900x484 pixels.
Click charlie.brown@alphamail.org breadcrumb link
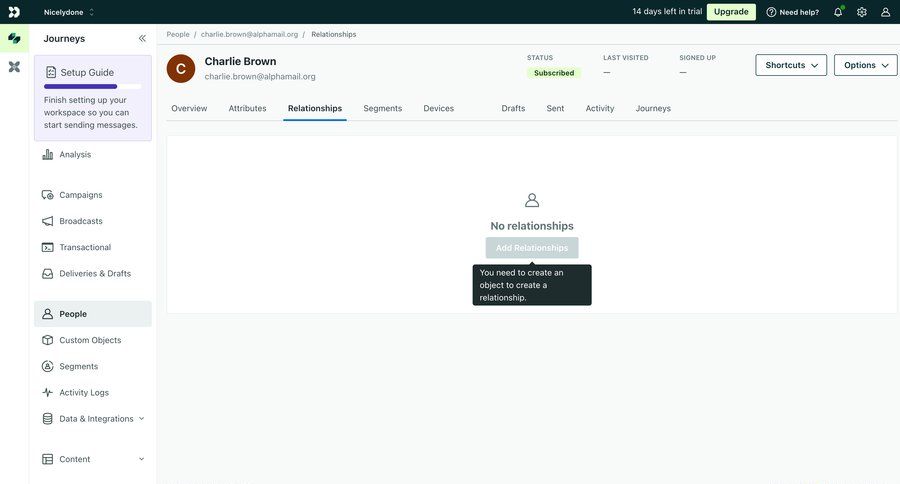tap(249, 34)
